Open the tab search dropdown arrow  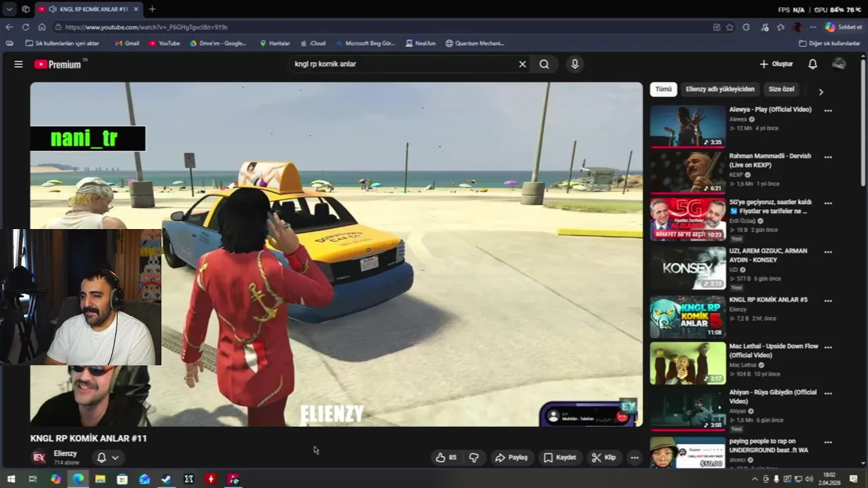pyautogui.click(x=9, y=9)
